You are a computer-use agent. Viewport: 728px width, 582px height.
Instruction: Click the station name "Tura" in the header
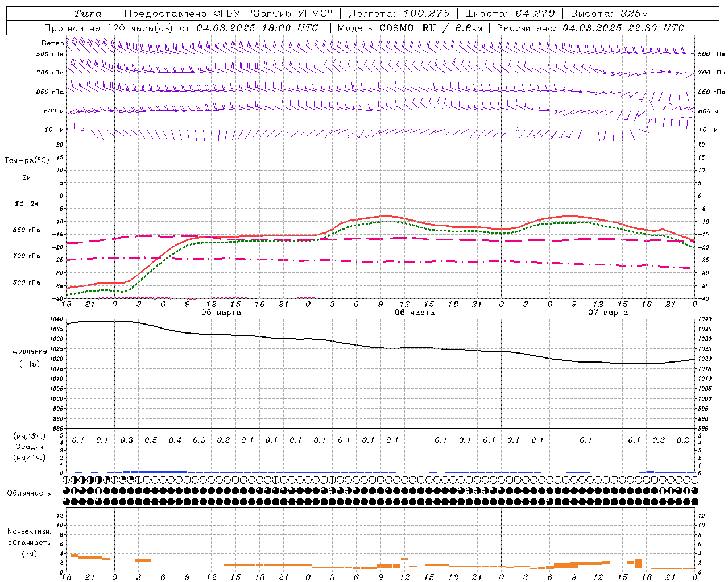coord(88,14)
